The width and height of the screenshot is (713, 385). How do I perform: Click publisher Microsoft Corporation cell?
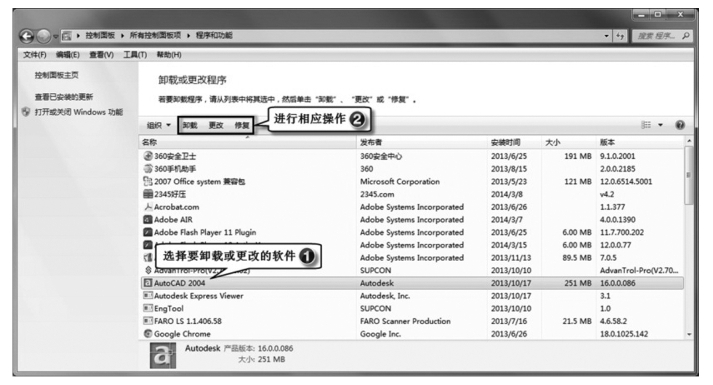pyautogui.click(x=400, y=181)
